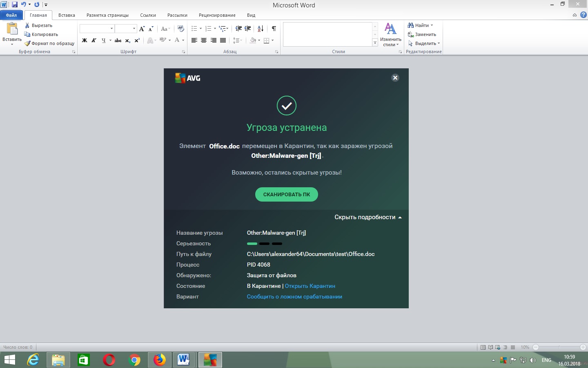Switch to the 'Рецензирование' tab
Image resolution: width=588 pixels, height=368 pixels.
217,15
